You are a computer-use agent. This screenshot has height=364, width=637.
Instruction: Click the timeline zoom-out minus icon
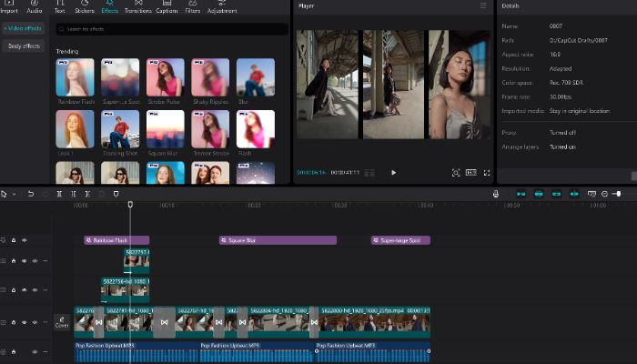pyautogui.click(x=604, y=194)
